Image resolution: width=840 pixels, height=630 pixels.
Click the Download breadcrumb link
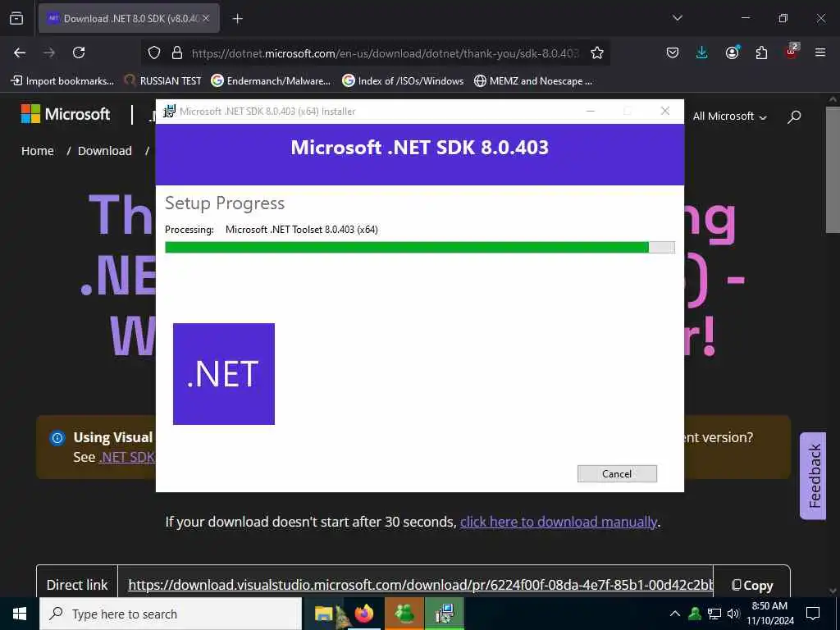(105, 151)
